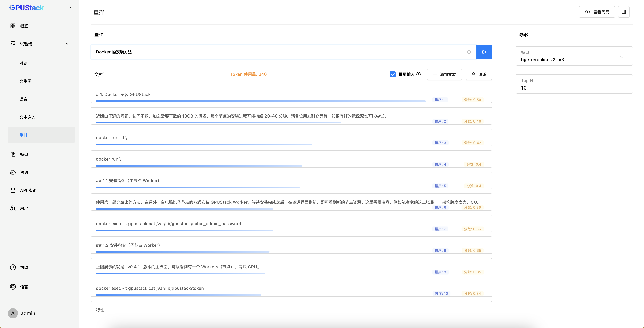
Task: Collapse the 试验场 submenu chevron
Action: tap(67, 44)
